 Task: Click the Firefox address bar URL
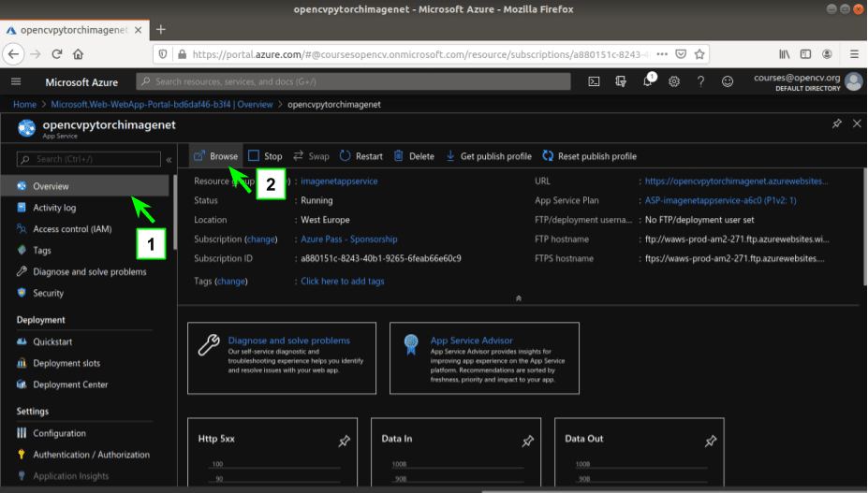[x=419, y=54]
